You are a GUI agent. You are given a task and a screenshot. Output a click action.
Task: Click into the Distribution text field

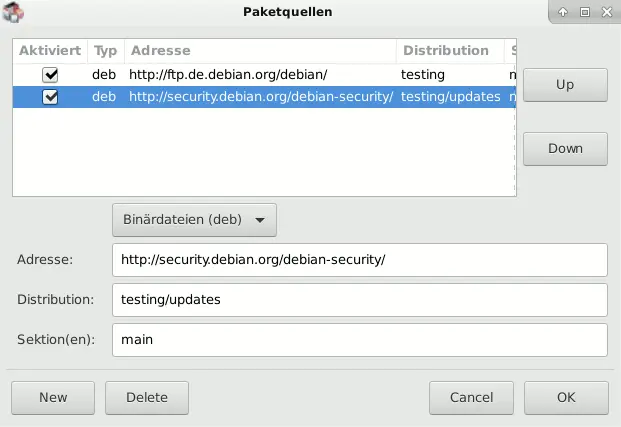pyautogui.click(x=359, y=299)
